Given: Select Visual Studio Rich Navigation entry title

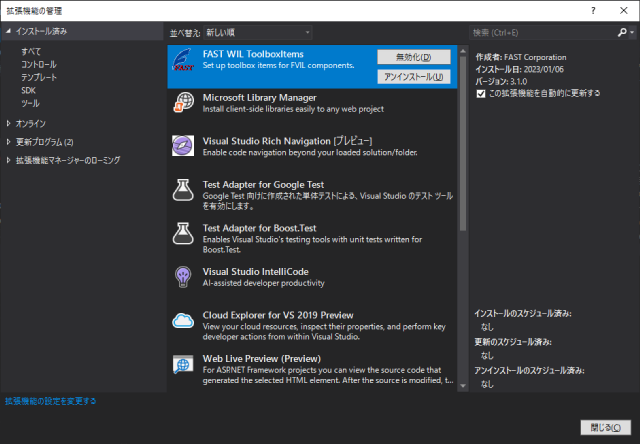Looking at the screenshot, I should [x=287, y=141].
